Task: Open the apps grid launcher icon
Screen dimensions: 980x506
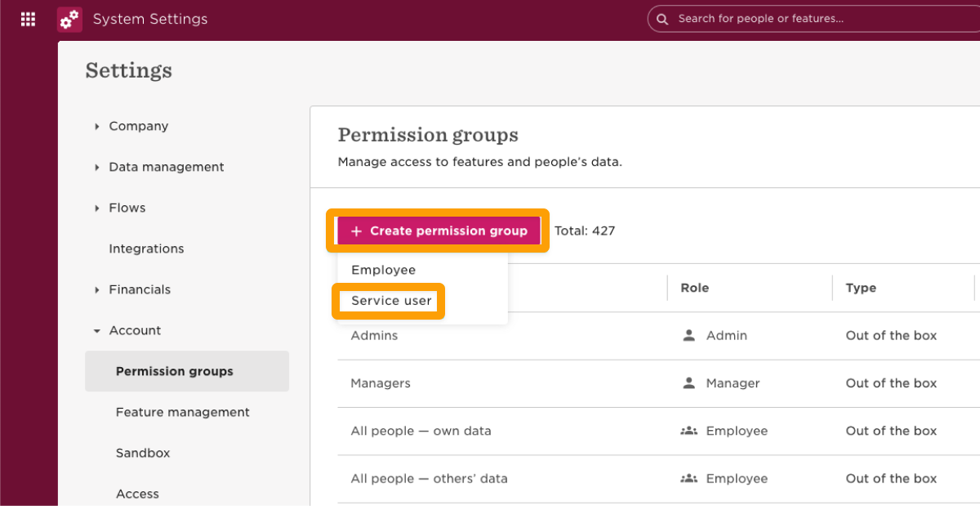Action: (28, 19)
